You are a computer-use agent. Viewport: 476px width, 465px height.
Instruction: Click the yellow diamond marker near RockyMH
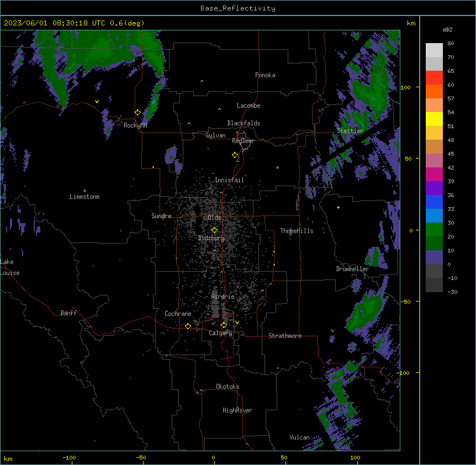137,112
